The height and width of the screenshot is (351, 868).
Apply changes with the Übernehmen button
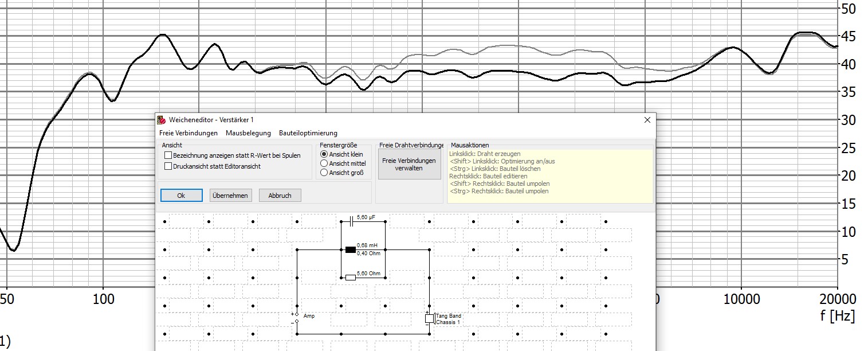tap(230, 196)
